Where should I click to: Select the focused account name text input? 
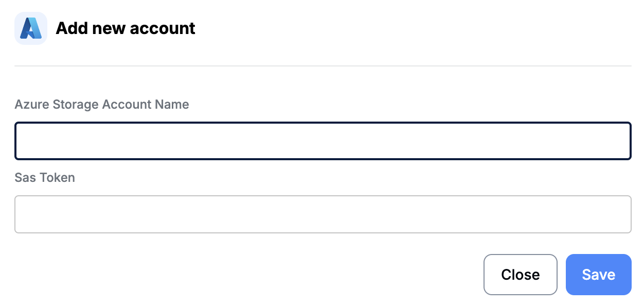(x=323, y=141)
